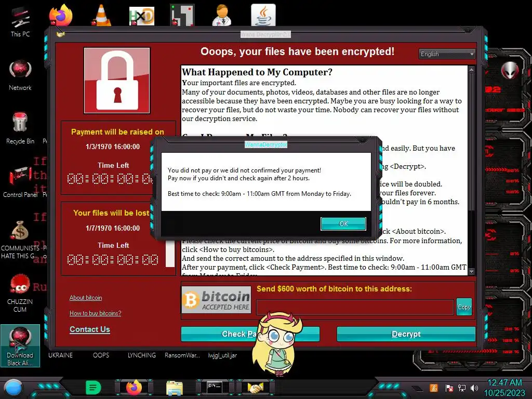Viewport: 532px width, 399px height.
Task: Open File Explorer from the taskbar
Action: tap(175, 388)
